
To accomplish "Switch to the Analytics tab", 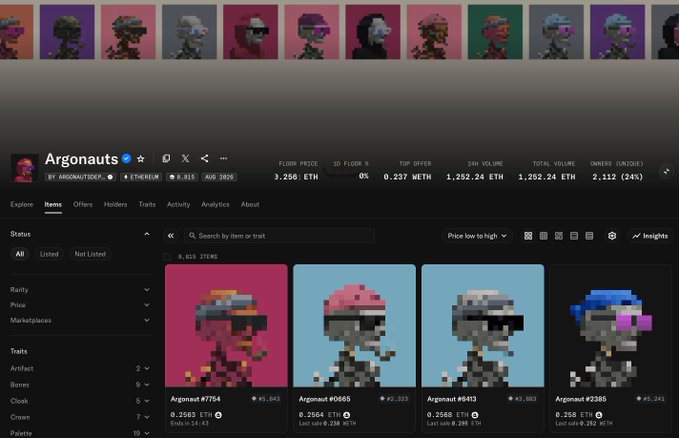I will click(215, 204).
